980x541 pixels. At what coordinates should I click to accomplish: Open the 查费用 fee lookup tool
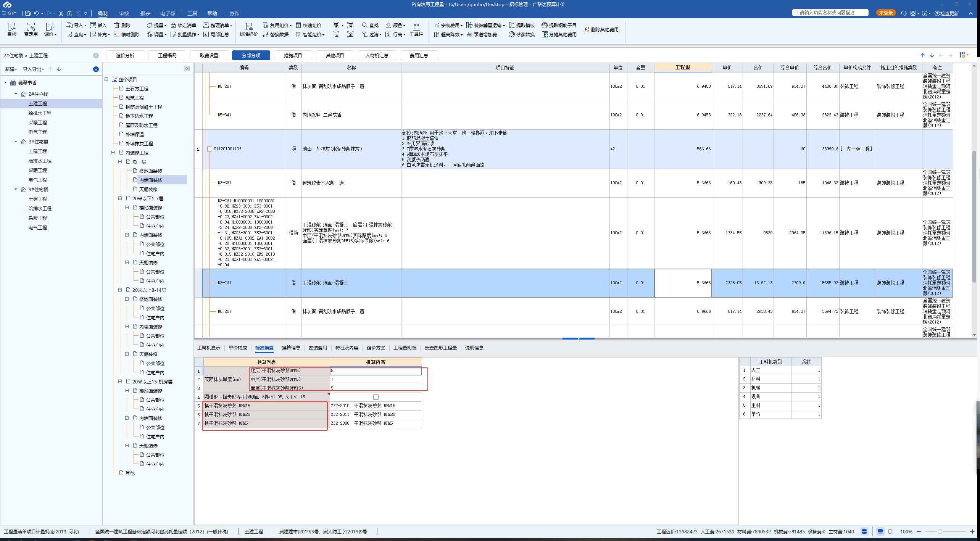(31, 27)
